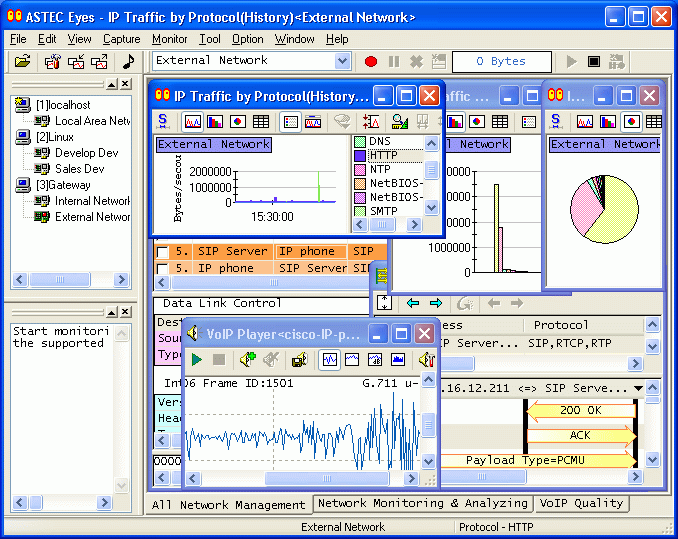Click the red record capture button

pos(371,61)
